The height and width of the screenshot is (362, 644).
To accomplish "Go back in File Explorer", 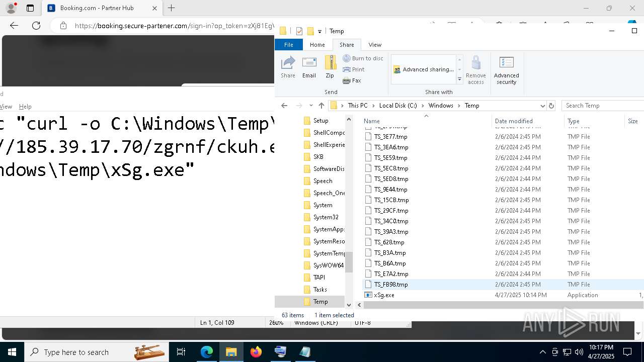I will (284, 106).
